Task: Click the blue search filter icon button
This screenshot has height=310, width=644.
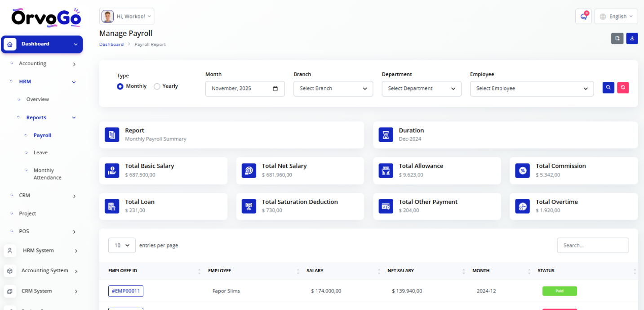Action: (x=608, y=88)
